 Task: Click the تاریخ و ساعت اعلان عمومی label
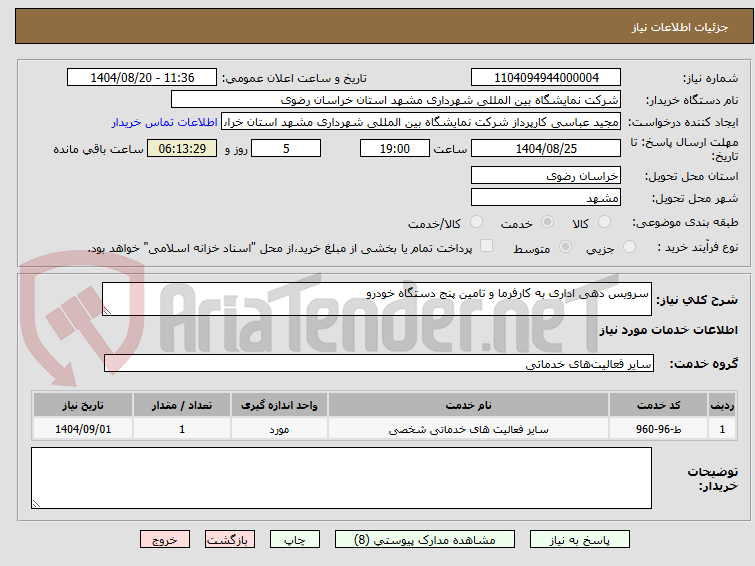(x=294, y=78)
